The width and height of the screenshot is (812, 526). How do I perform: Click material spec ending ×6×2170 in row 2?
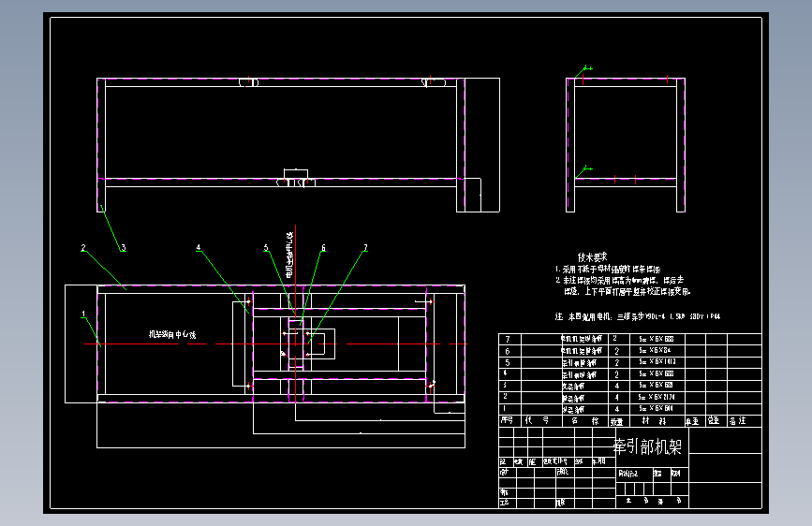(x=657, y=397)
